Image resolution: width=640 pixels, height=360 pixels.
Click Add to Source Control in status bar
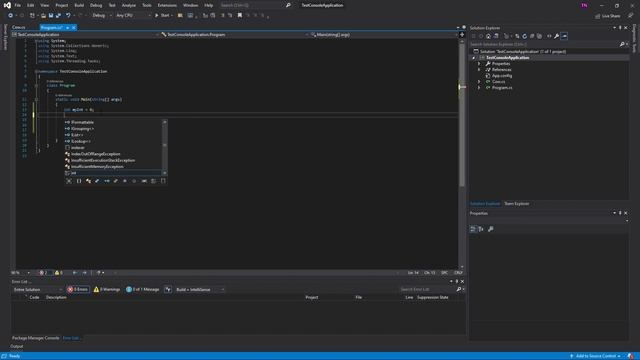coord(595,356)
